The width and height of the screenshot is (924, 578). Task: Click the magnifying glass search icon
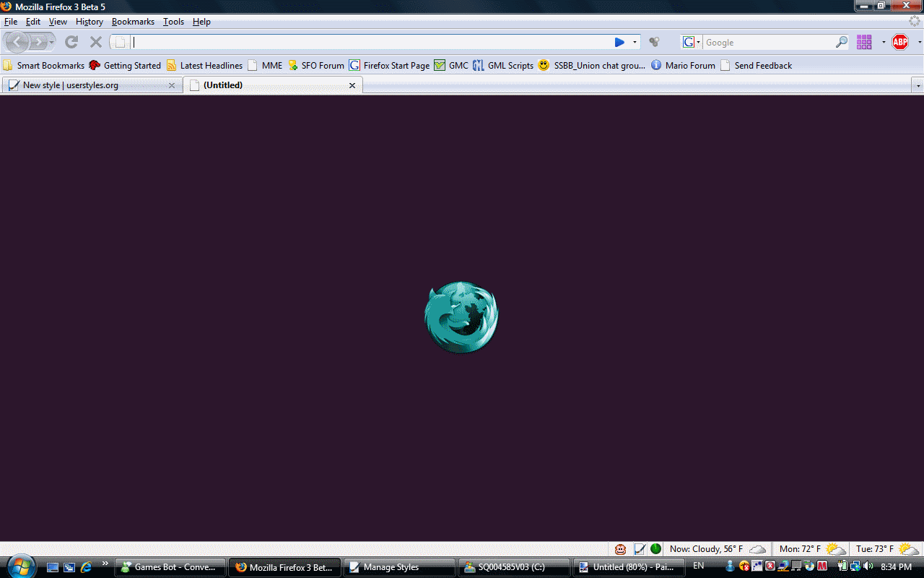click(842, 42)
